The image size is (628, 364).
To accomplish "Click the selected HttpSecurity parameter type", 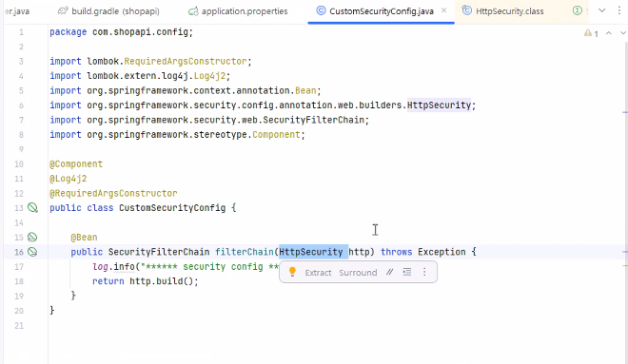I will [311, 252].
